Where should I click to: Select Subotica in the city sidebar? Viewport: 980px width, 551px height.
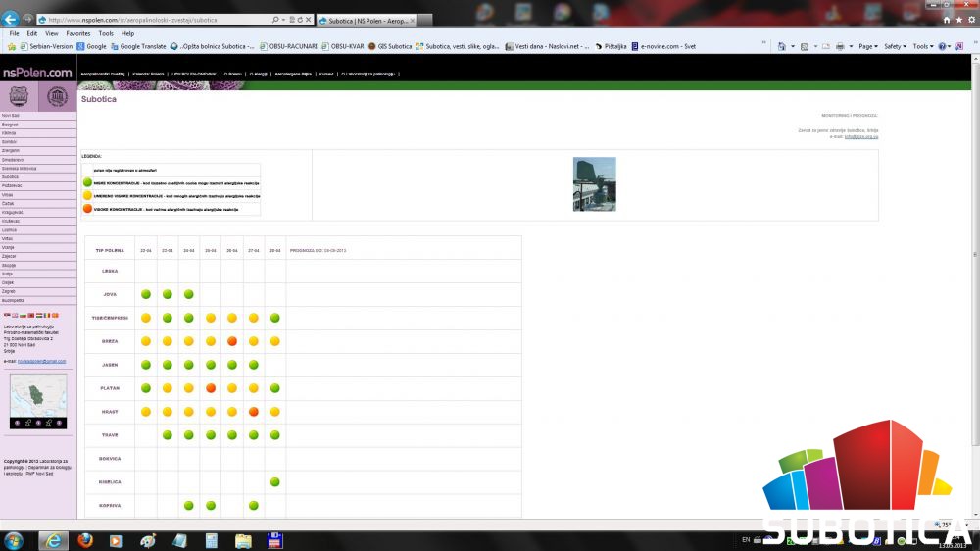point(10,177)
